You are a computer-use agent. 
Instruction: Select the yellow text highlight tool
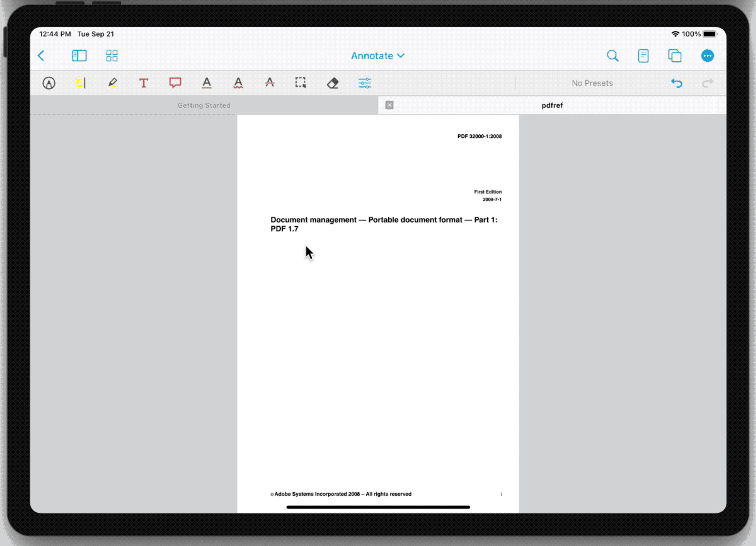(x=80, y=83)
